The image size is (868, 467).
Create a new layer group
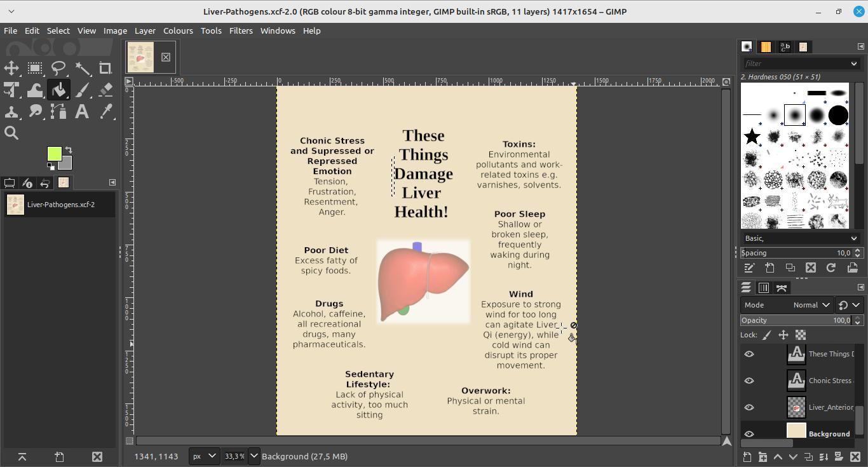tap(763, 457)
